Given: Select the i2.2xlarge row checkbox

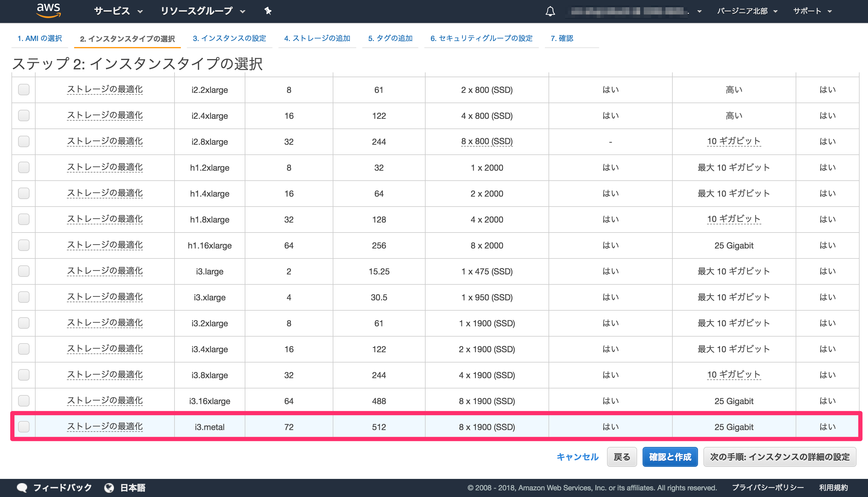Looking at the screenshot, I should coord(24,90).
